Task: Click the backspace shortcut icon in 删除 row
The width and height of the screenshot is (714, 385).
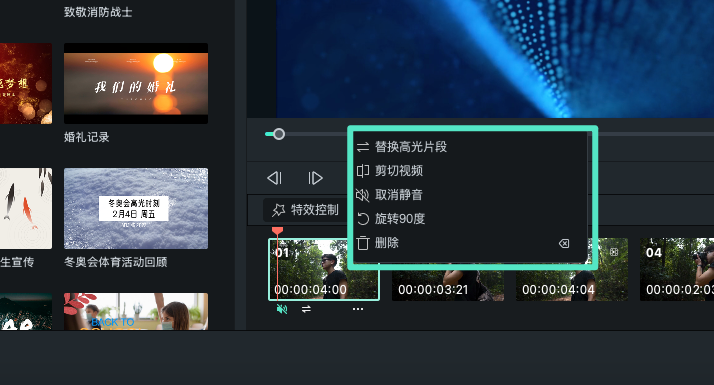Action: pyautogui.click(x=564, y=243)
